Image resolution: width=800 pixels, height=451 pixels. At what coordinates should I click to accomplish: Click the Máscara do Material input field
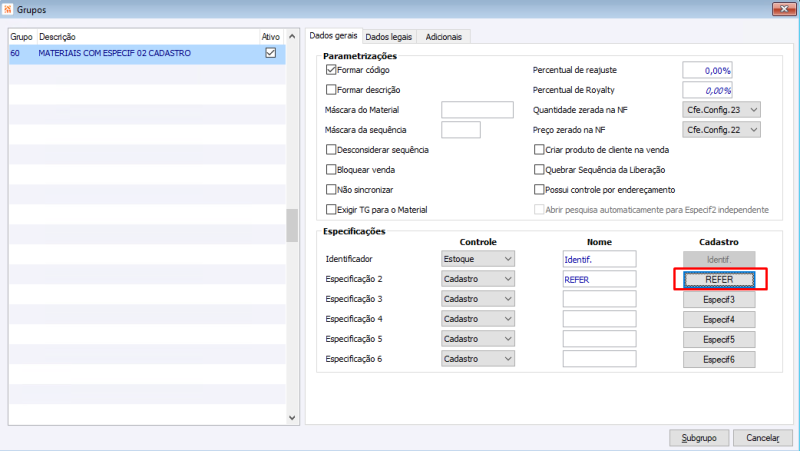click(x=477, y=110)
